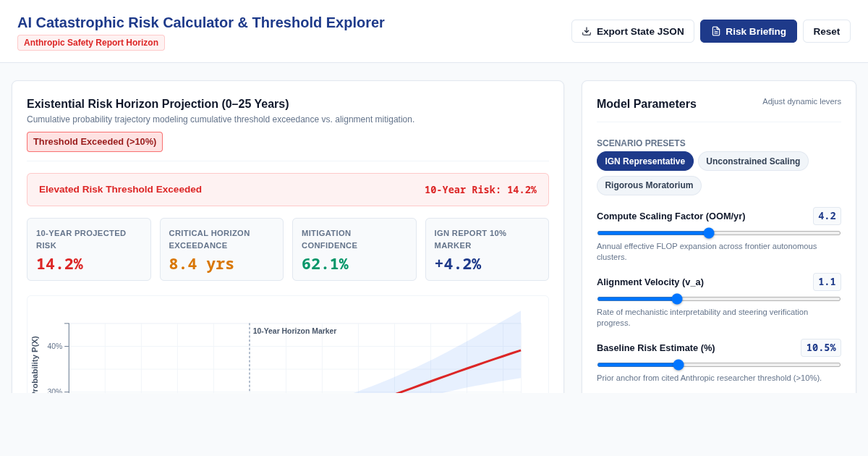Select the Unconstrained Scaling preset
868x456 pixels.
[x=753, y=161]
